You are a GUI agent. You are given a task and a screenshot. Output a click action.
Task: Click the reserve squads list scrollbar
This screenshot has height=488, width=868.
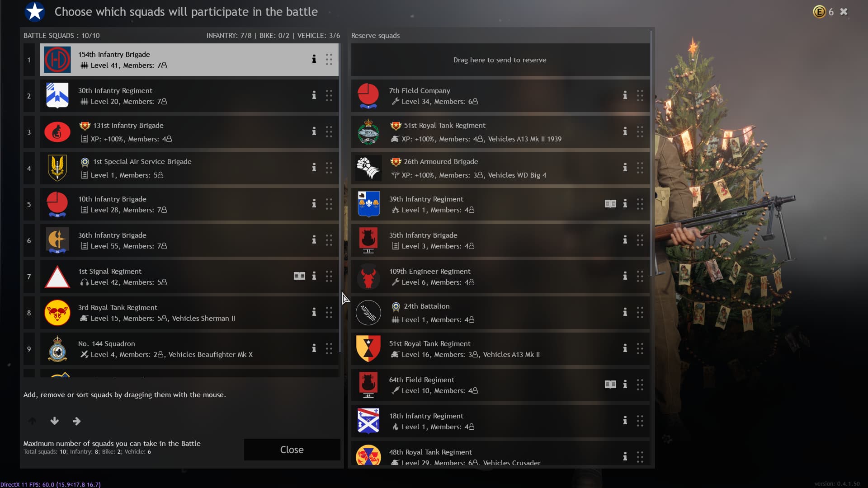651,154
